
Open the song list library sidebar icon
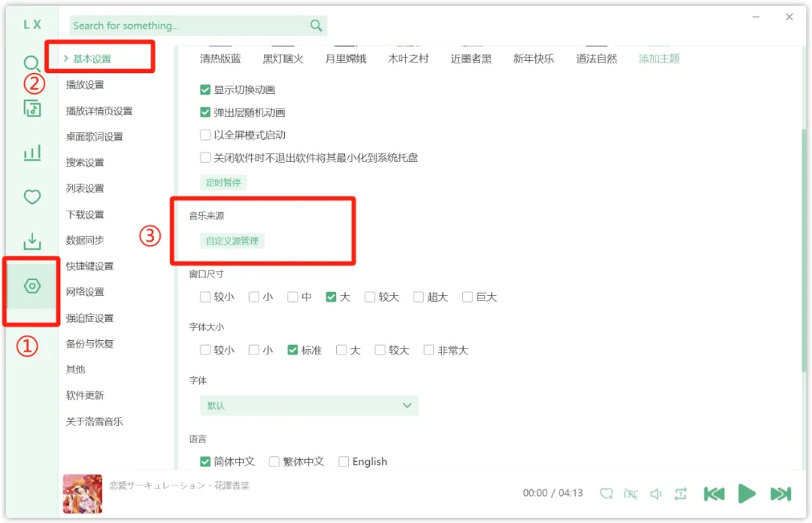(32, 108)
